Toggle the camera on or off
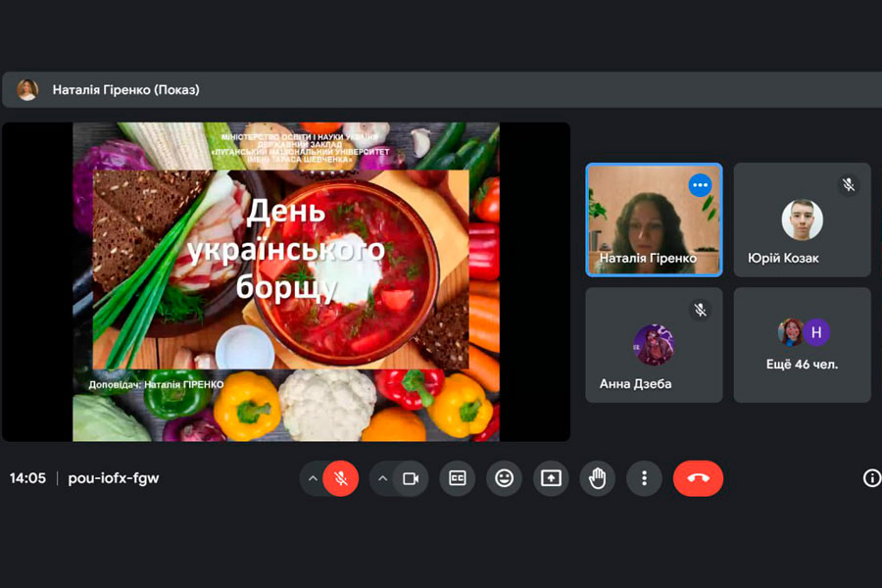 pyautogui.click(x=411, y=478)
